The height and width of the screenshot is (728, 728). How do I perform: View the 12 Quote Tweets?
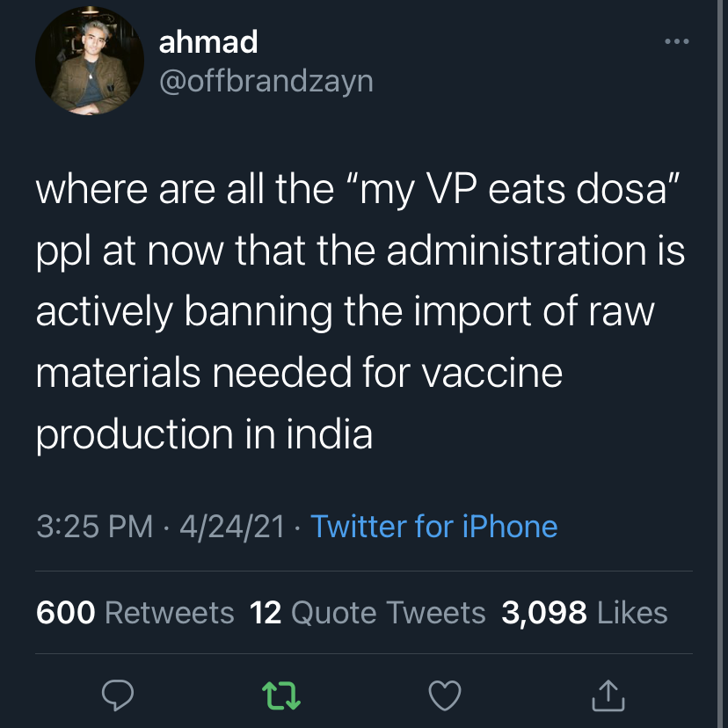[368, 613]
